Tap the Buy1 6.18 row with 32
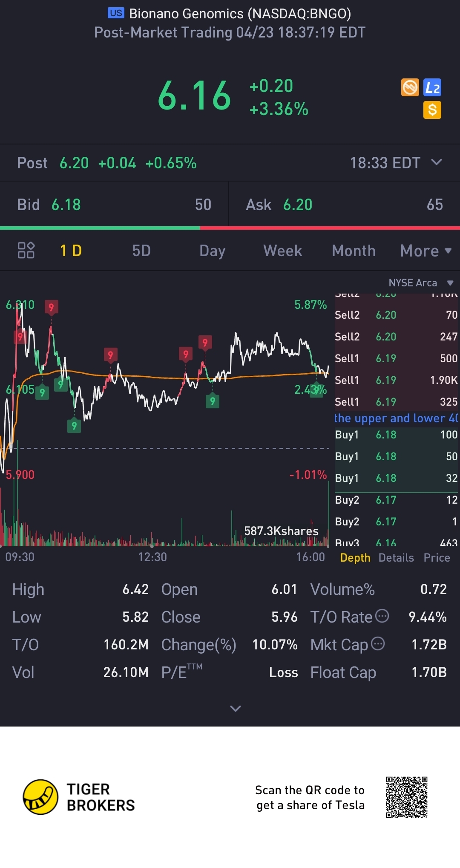 (396, 478)
